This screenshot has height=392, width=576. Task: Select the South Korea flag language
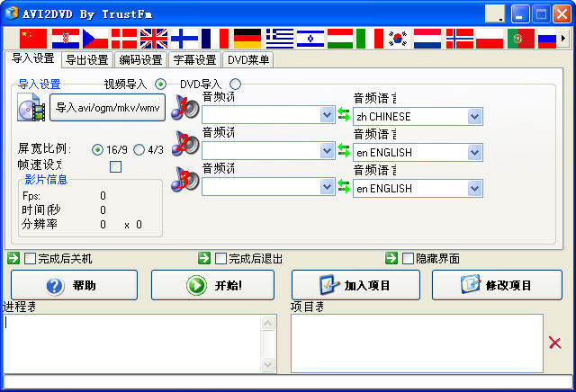click(x=398, y=39)
